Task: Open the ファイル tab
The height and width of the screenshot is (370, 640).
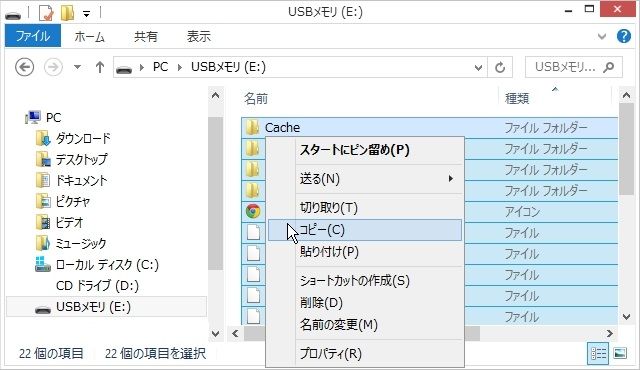Action: point(33,36)
